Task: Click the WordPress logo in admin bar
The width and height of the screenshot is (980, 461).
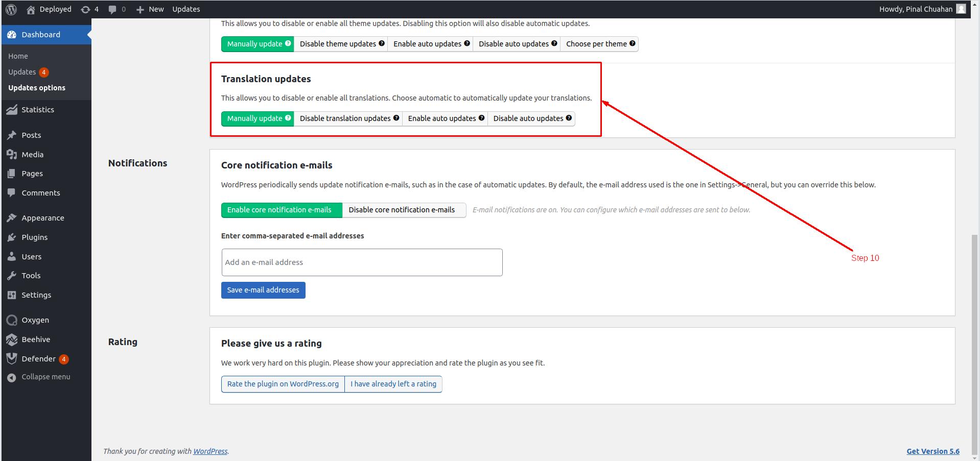Action: pyautogui.click(x=11, y=9)
